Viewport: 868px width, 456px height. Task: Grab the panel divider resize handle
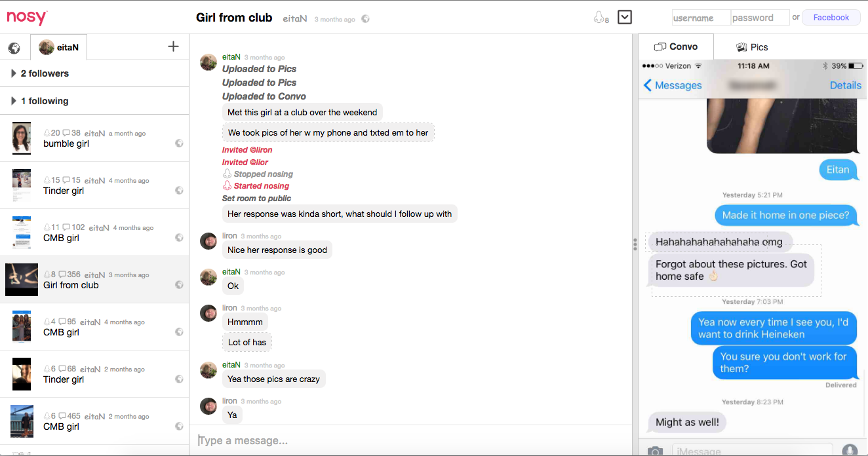point(635,244)
